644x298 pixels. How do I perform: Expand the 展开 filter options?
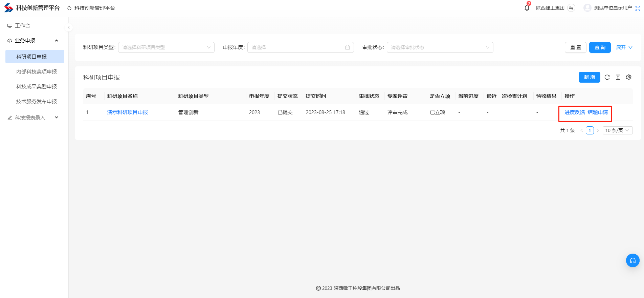[624, 47]
